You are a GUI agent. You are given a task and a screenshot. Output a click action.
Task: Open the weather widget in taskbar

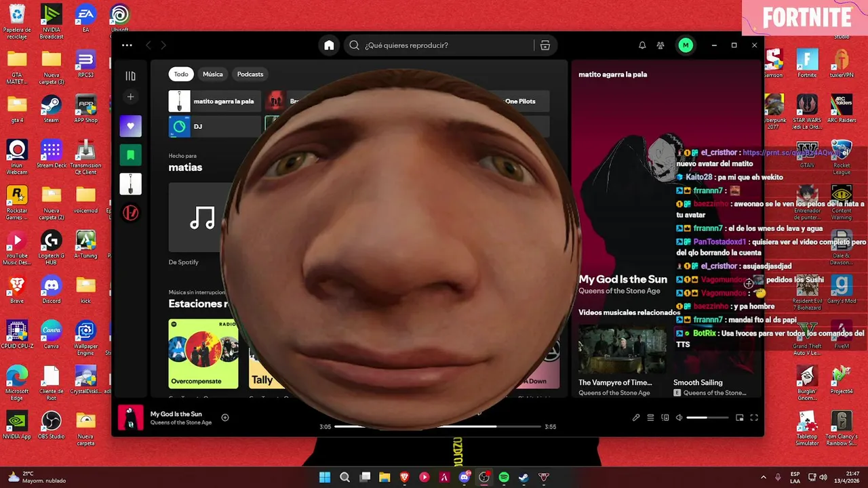tap(37, 477)
